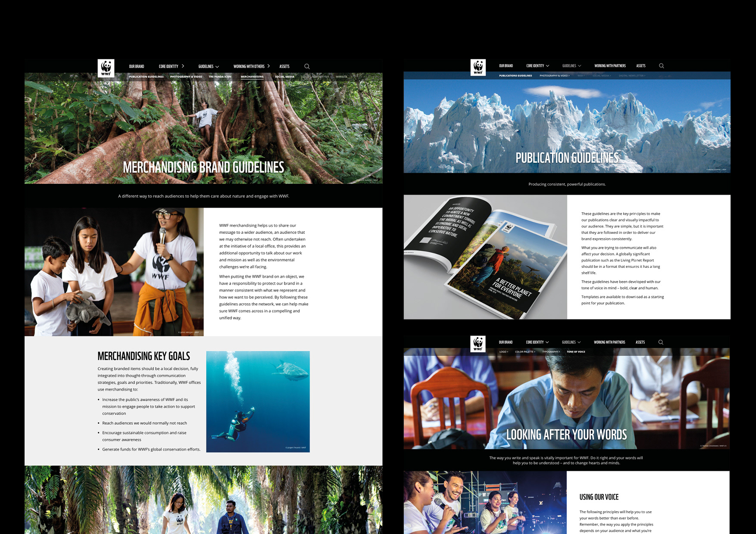756x534 pixels.
Task: Select the Merchandising sub-nav item
Action: (252, 77)
